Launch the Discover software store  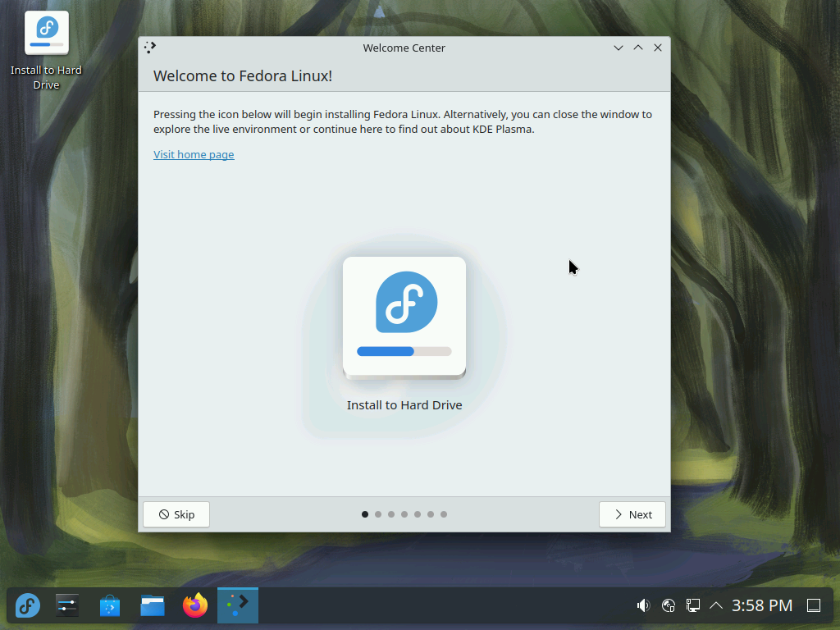point(110,606)
